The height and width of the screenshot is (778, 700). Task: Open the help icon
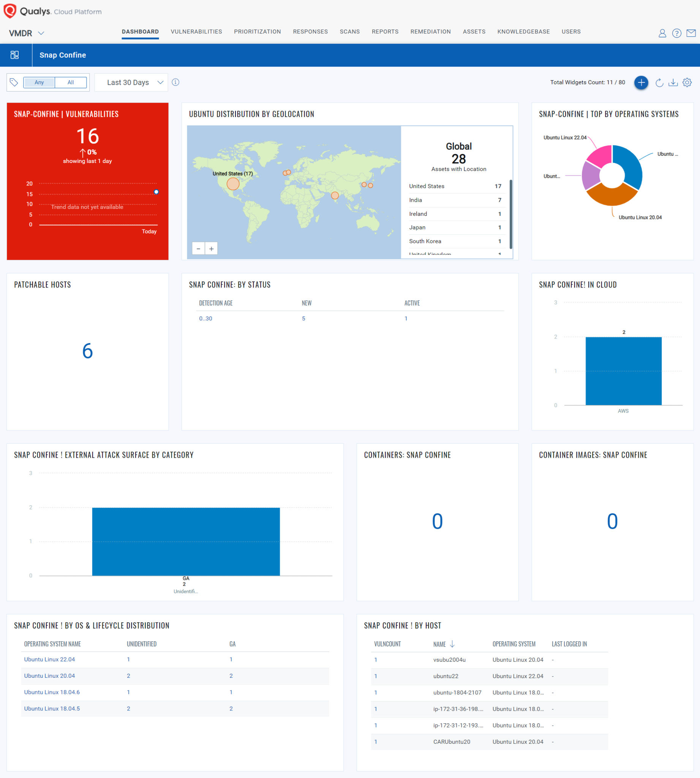[x=676, y=33]
